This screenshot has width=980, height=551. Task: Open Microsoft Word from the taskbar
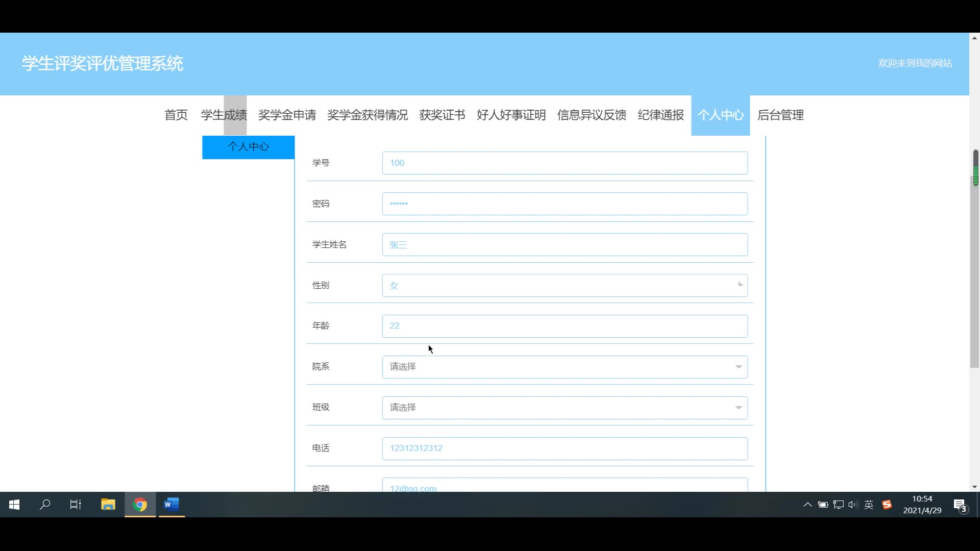[x=171, y=505]
